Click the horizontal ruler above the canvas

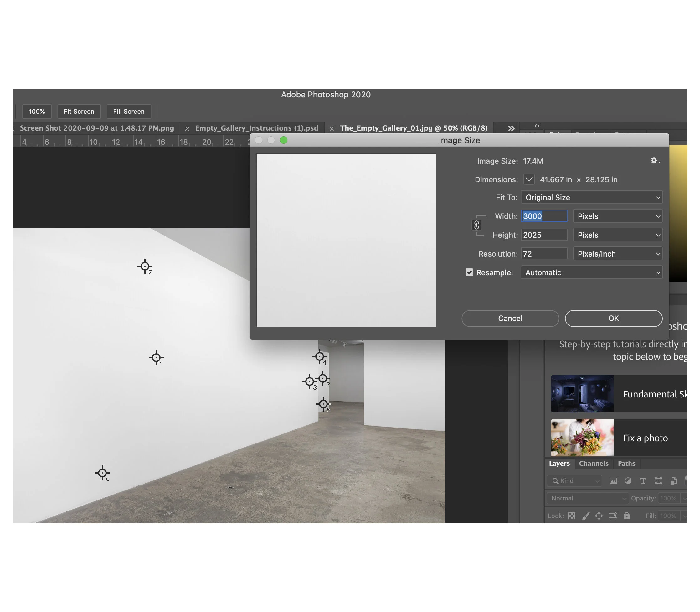point(131,141)
